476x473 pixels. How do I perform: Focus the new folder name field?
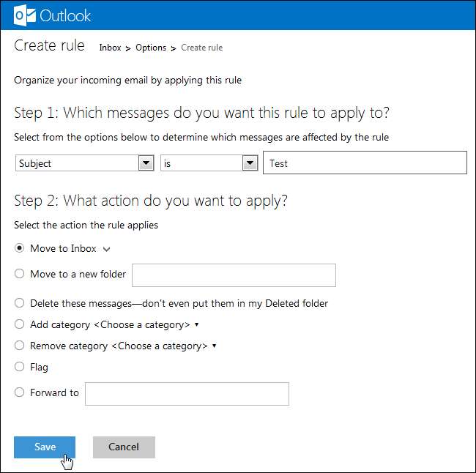[x=234, y=275]
